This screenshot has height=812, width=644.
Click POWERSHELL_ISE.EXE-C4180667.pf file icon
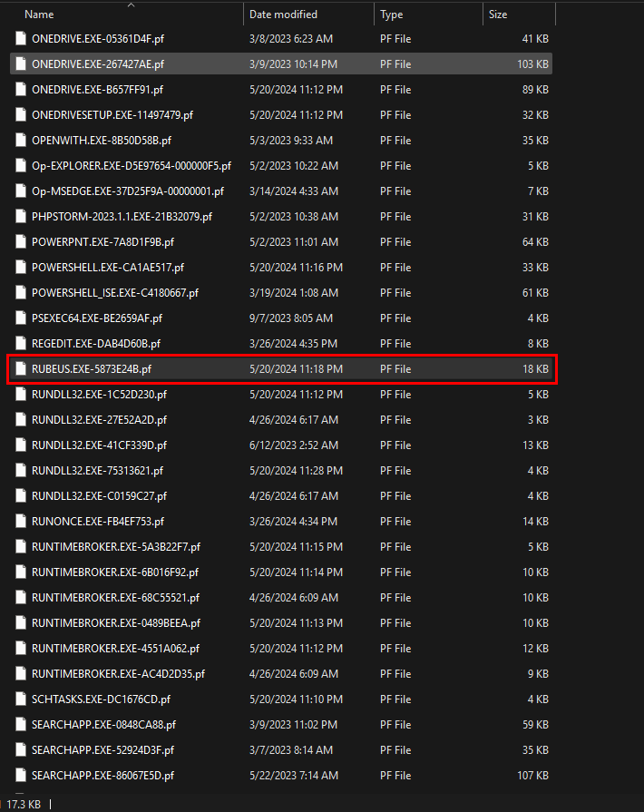point(21,292)
